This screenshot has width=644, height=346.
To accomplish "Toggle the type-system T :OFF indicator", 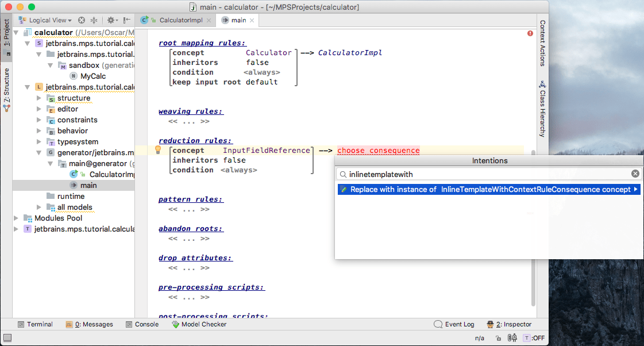I will 534,339.
